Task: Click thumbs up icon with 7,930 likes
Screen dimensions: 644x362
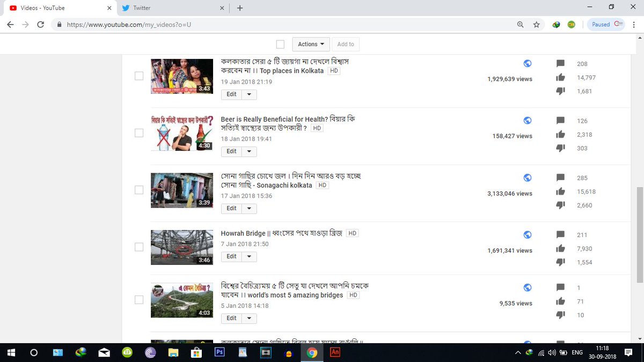Action: pos(560,248)
